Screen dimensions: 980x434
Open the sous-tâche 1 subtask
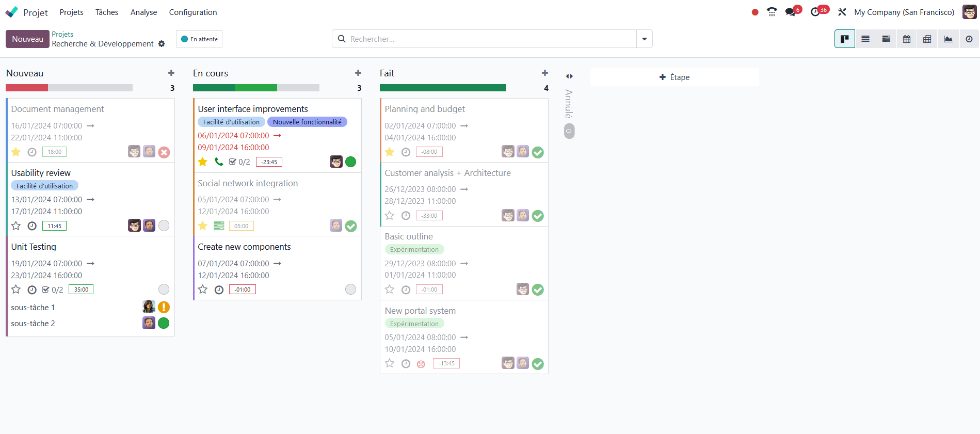coord(33,307)
